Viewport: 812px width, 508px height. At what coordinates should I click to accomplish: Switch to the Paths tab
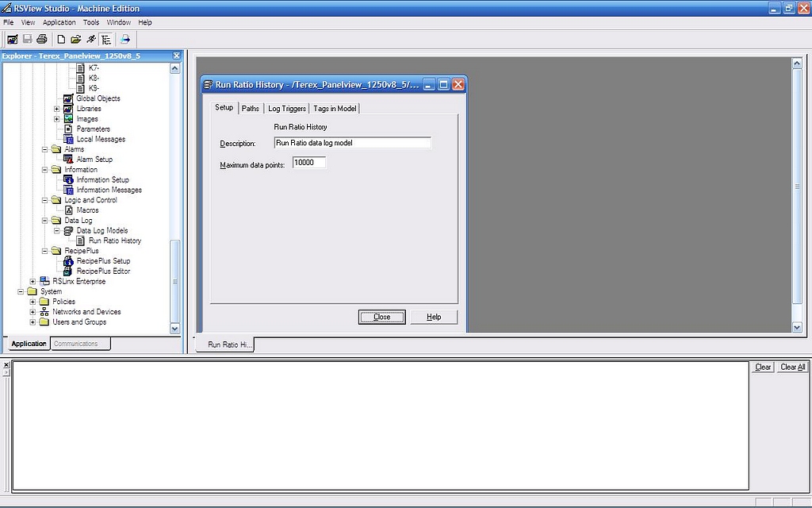250,108
